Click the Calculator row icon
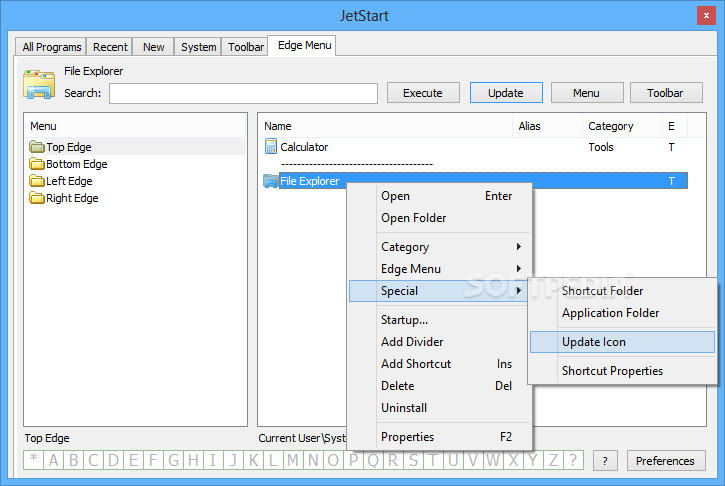Image resolution: width=725 pixels, height=486 pixels. tap(270, 147)
